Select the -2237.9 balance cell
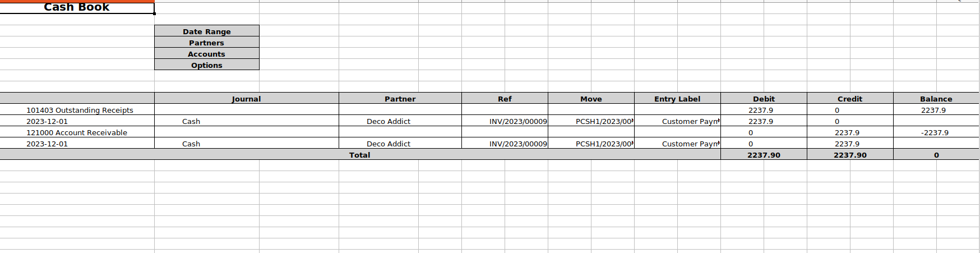The image size is (980, 253). point(935,132)
